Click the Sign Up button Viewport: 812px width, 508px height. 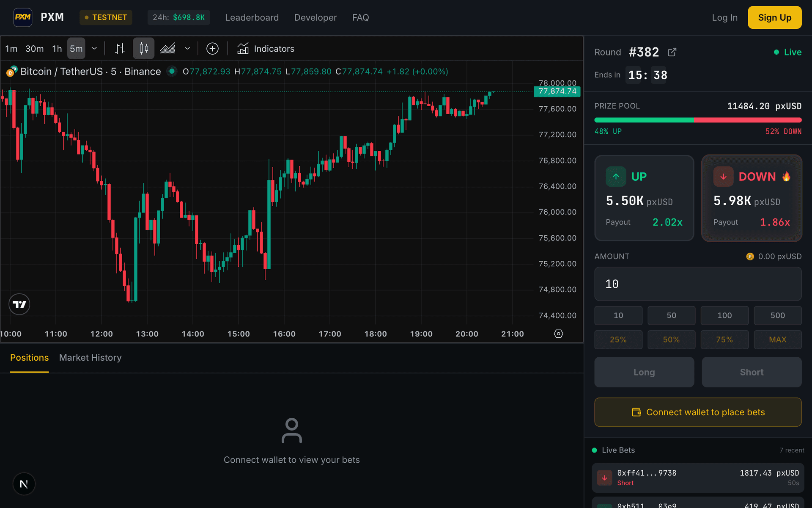[774, 17]
